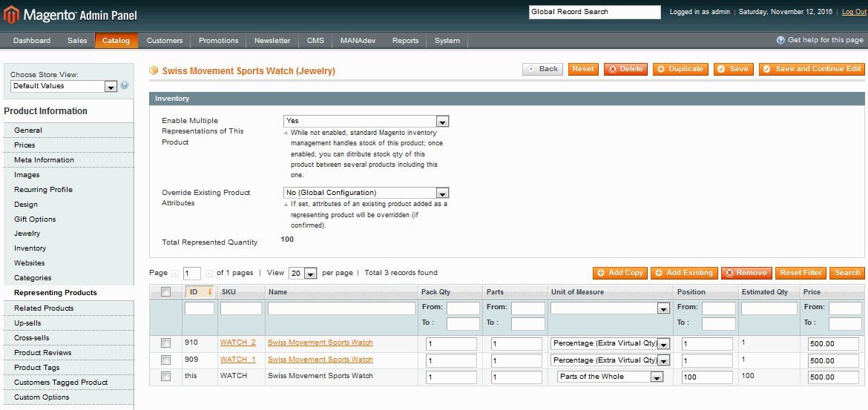Open Enable Multiple Representations dropdown

pos(366,121)
